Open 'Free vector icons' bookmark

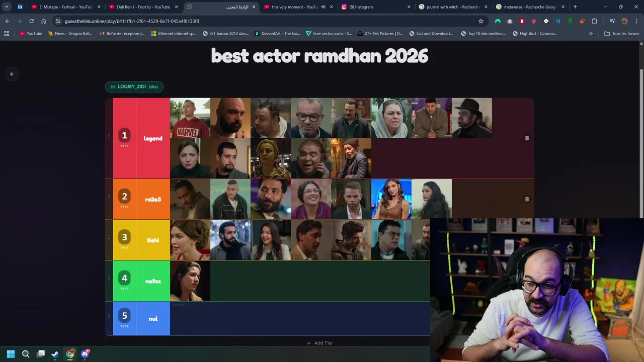point(329,34)
